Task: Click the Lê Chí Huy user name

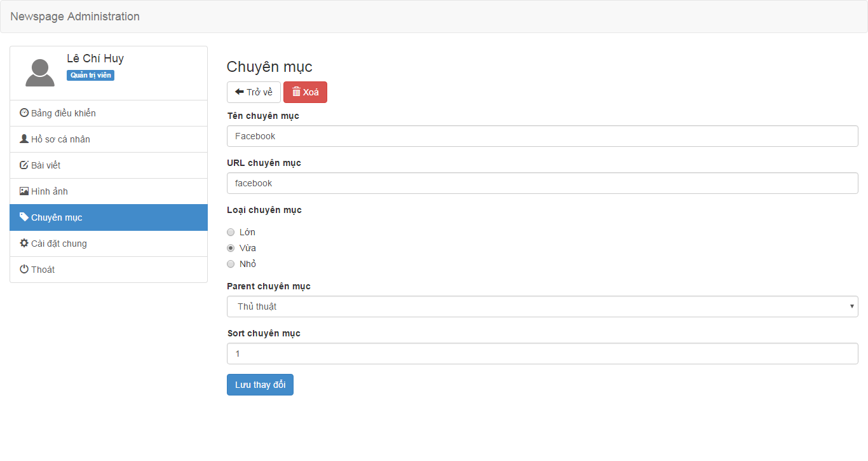Action: click(x=95, y=58)
